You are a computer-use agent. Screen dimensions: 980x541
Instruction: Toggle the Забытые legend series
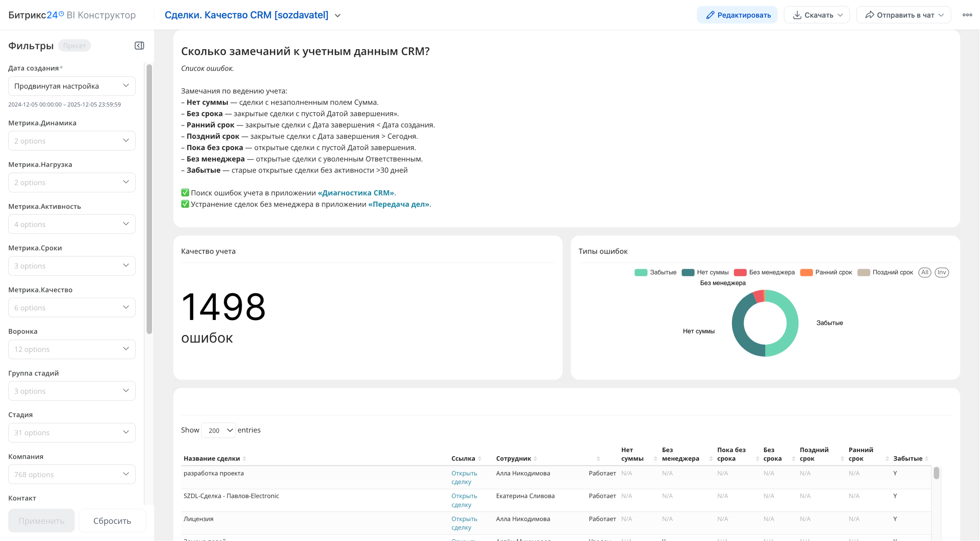pos(655,272)
